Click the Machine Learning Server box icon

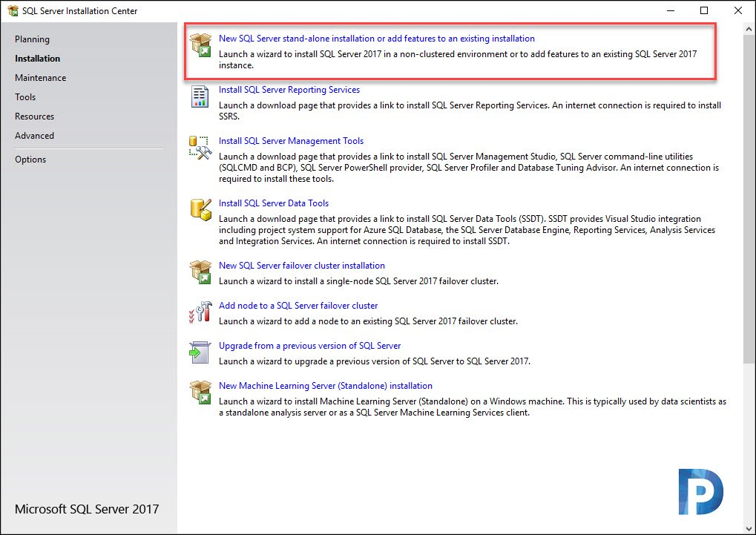(200, 393)
